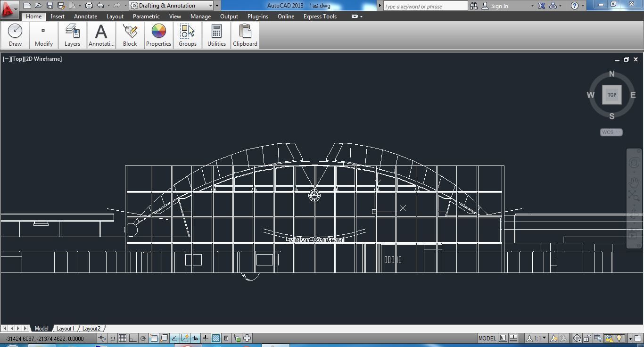This screenshot has height=347, width=644.
Task: Expand the undo history dropdown arrow
Action: 108,6
